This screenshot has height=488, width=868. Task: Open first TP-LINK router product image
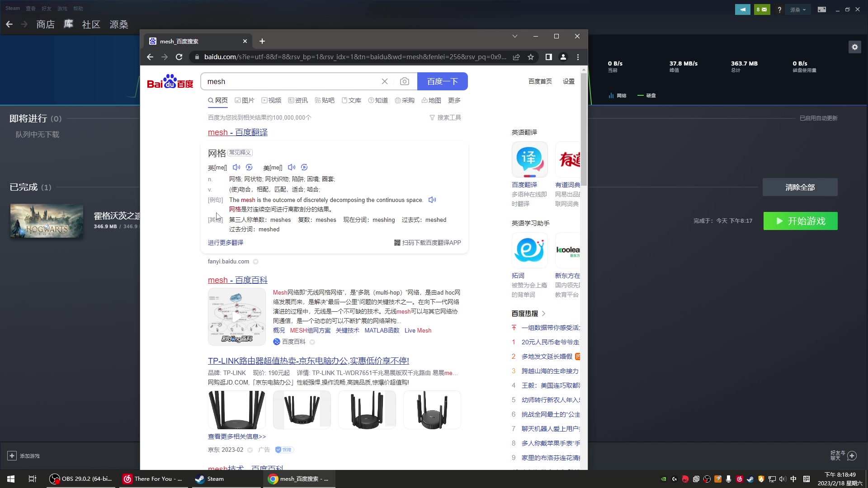point(237,410)
